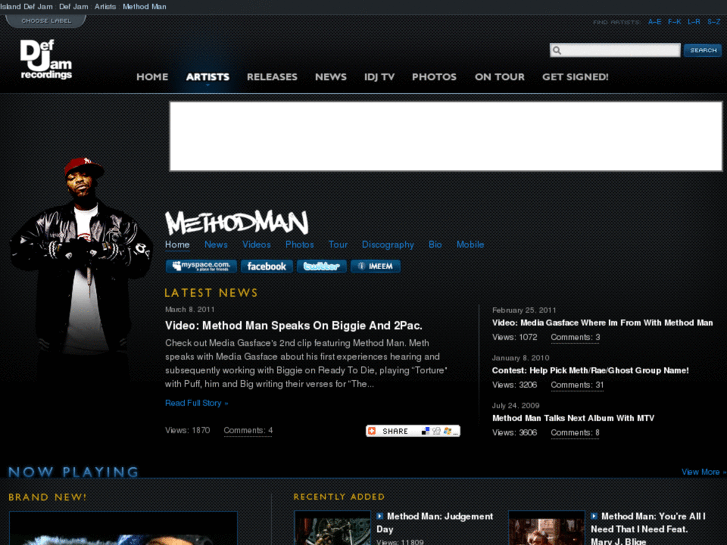Open the Twitter social button
This screenshot has height=545, width=727.
pos(322,266)
